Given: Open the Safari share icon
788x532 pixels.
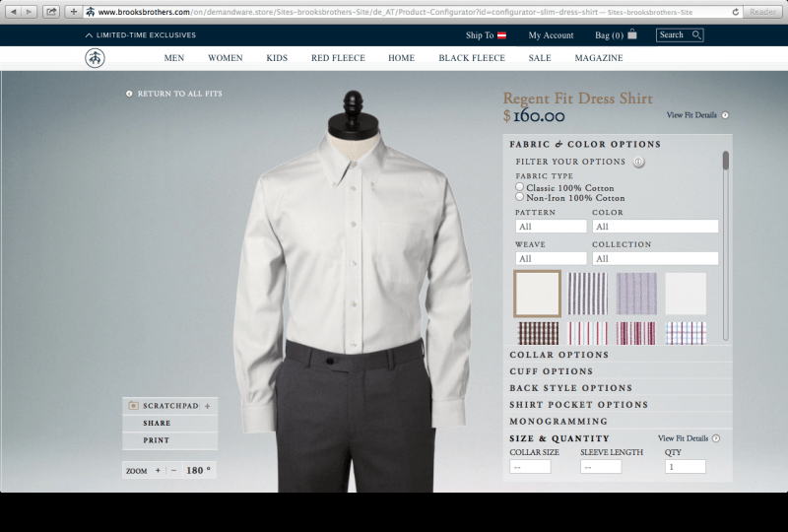Looking at the screenshot, I should click(51, 12).
